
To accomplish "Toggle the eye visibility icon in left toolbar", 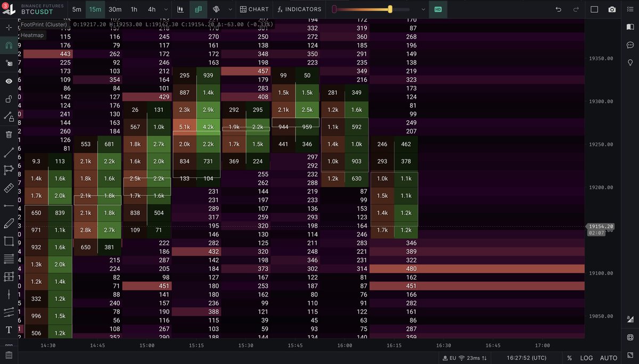I will click(x=9, y=80).
